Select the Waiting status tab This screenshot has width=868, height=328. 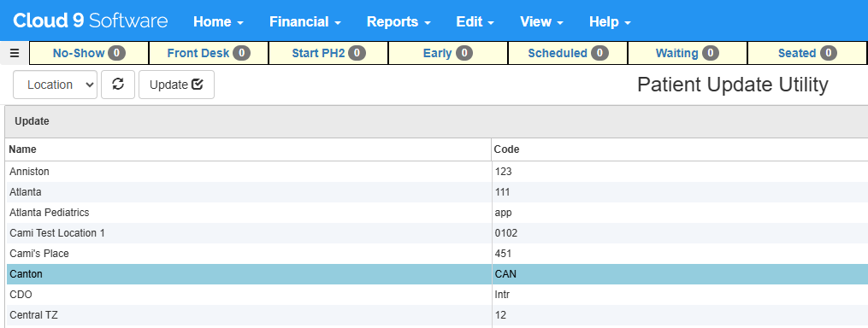pyautogui.click(x=687, y=53)
